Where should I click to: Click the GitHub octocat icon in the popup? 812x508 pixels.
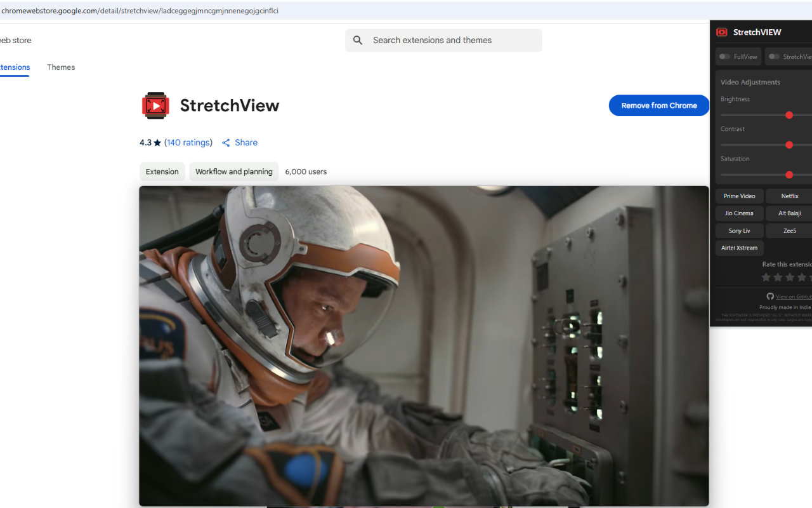tap(769, 296)
